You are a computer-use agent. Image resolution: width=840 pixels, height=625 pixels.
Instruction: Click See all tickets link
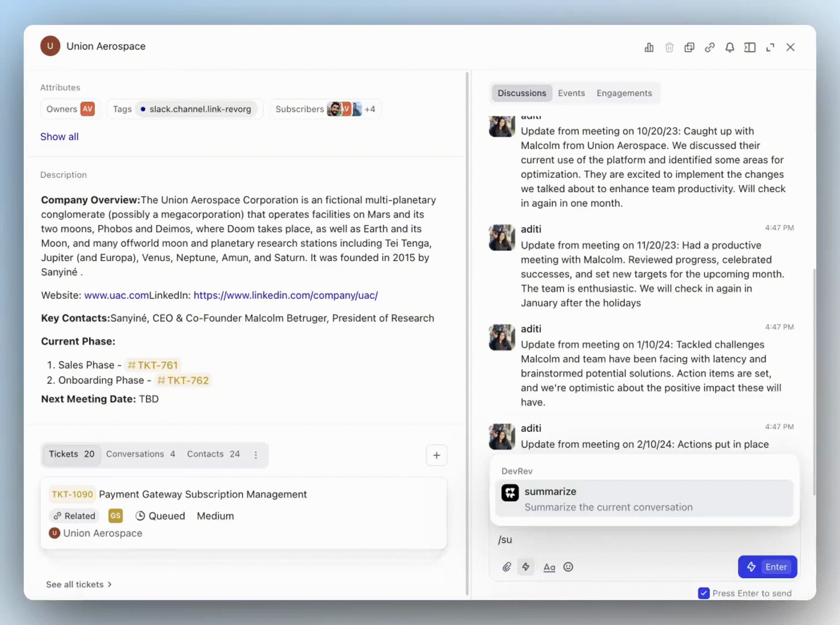79,585
